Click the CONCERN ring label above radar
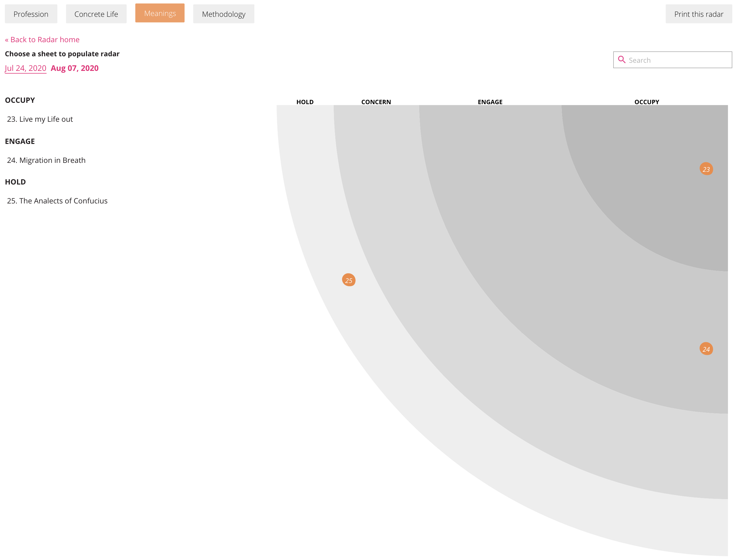 pos(376,102)
